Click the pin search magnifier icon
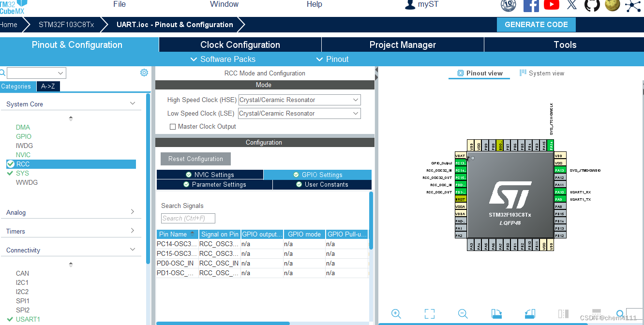The image size is (644, 325). pyautogui.click(x=620, y=313)
